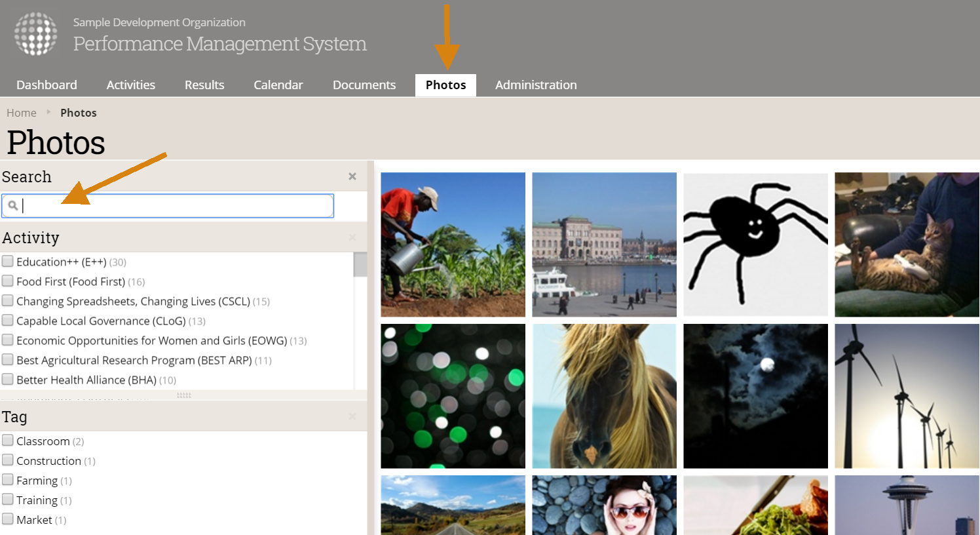The image size is (980, 535).
Task: Switch to the Activities tab
Action: tap(131, 85)
